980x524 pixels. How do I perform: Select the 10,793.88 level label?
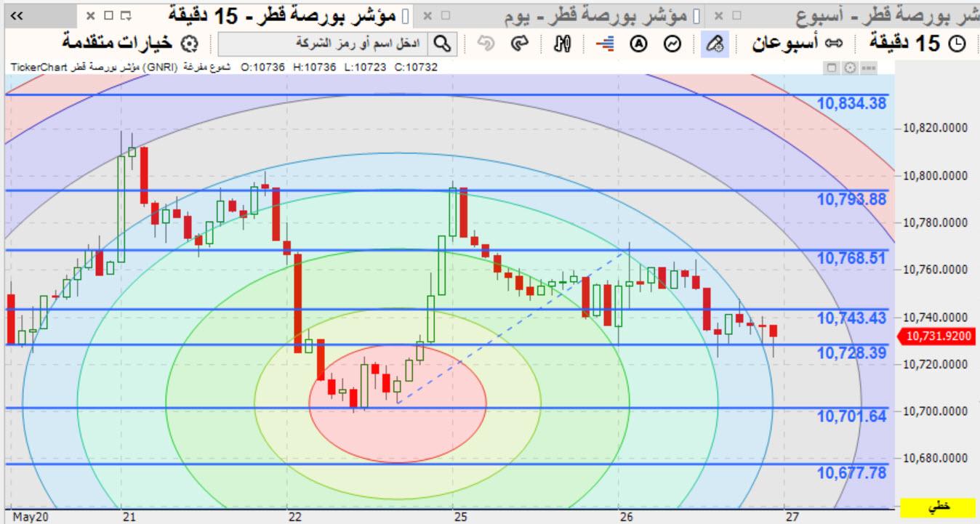click(x=851, y=199)
